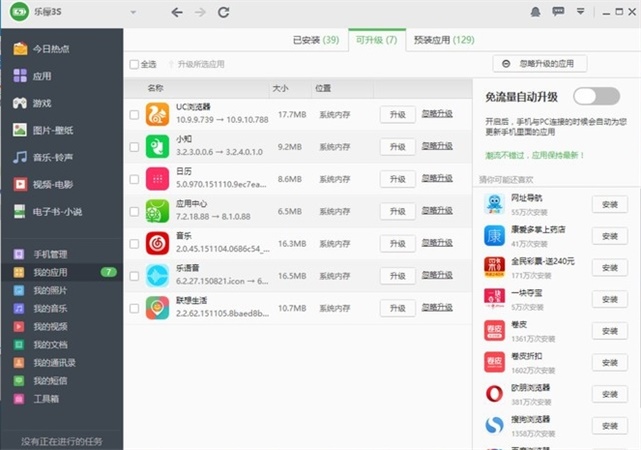Upgrade the 日历 app
The height and width of the screenshot is (450, 641).
(x=397, y=179)
